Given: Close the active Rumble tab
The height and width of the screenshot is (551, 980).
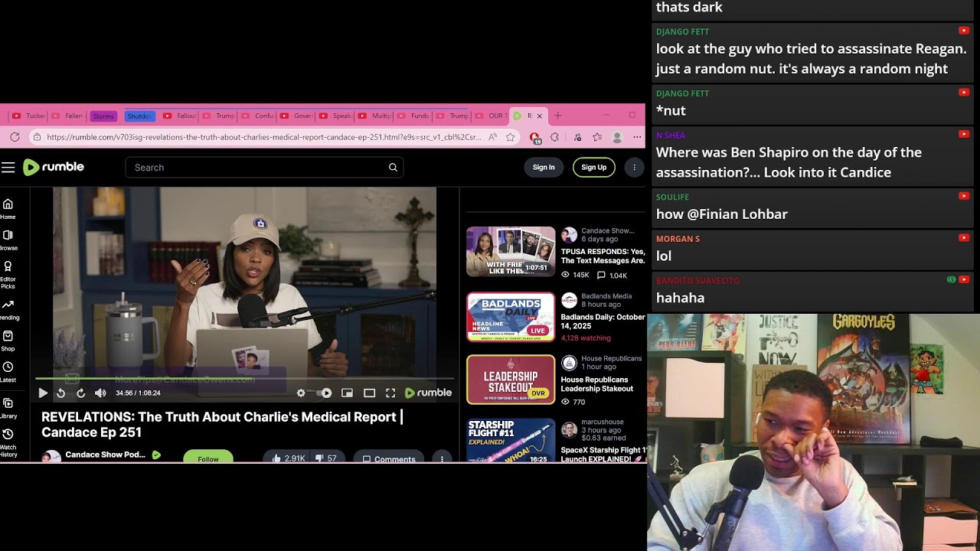Looking at the screenshot, I should click(539, 116).
